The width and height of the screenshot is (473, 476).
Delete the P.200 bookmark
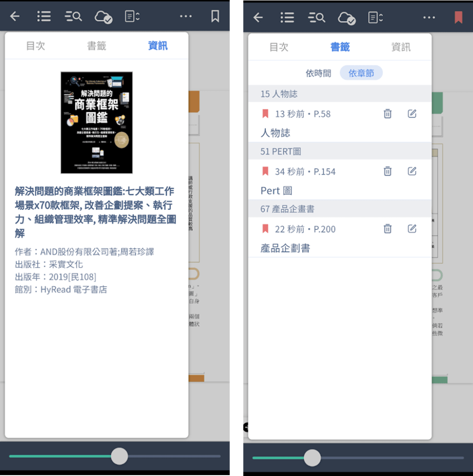click(387, 229)
